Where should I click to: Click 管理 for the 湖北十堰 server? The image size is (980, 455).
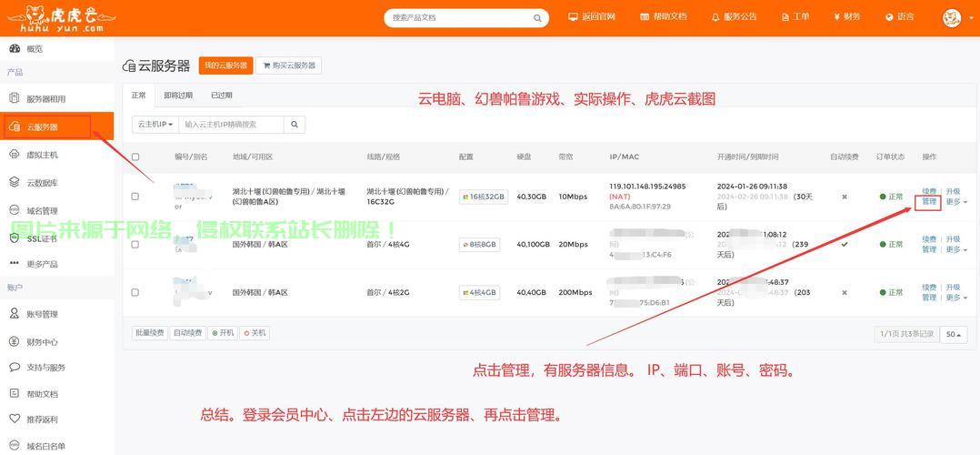tap(929, 202)
